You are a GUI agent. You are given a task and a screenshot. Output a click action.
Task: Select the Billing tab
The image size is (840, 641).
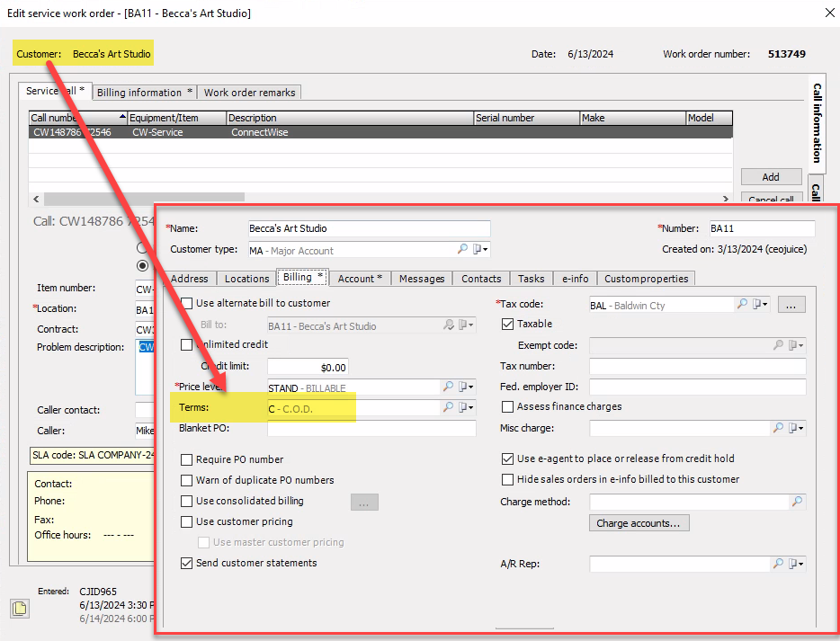[303, 277]
